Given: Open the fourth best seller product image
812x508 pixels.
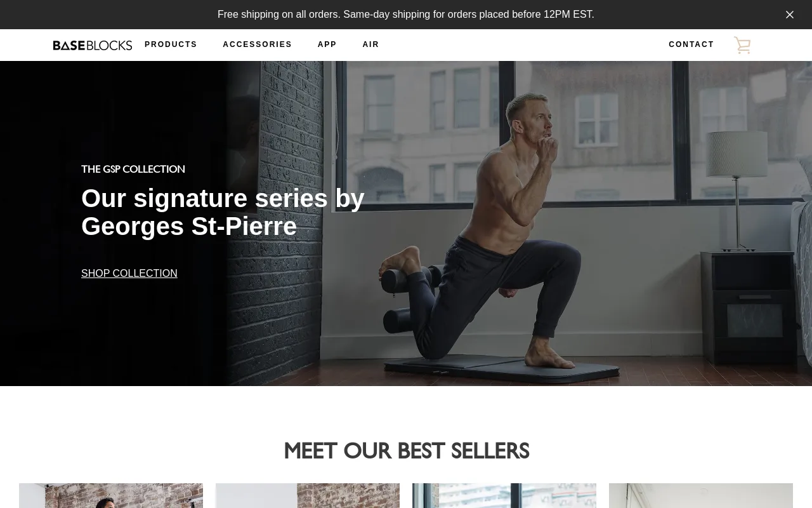Looking at the screenshot, I should [x=701, y=495].
